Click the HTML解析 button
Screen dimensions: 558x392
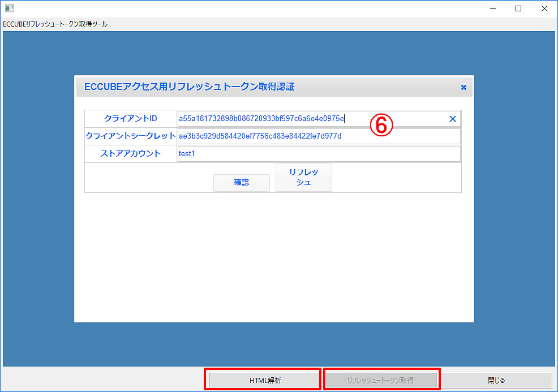(265, 380)
